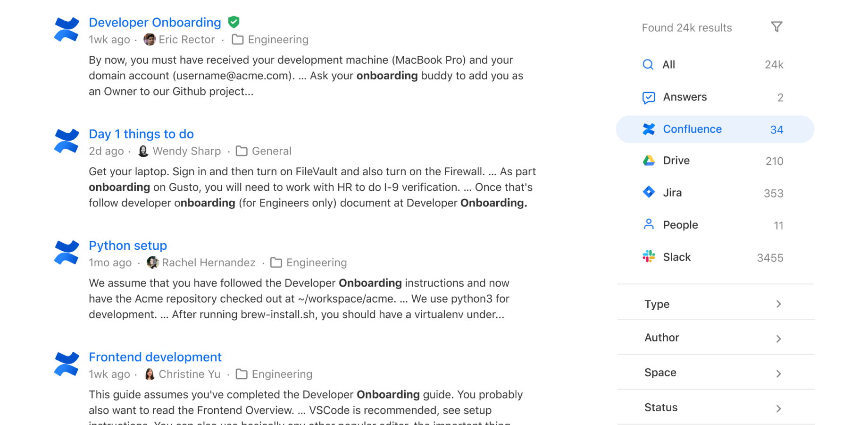Image resolution: width=868 pixels, height=425 pixels.
Task: Click the chevron on the Status row
Action: click(x=779, y=408)
